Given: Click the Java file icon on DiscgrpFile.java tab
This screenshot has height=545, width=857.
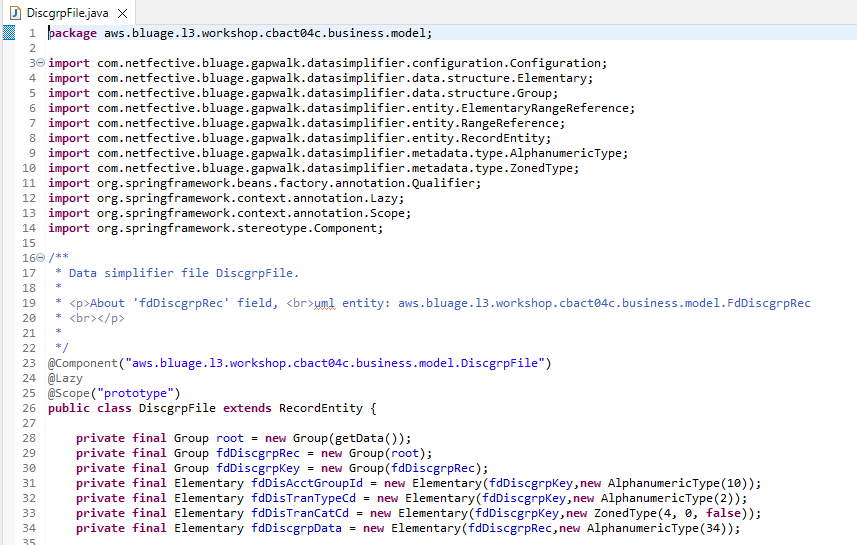Looking at the screenshot, I should (x=14, y=13).
